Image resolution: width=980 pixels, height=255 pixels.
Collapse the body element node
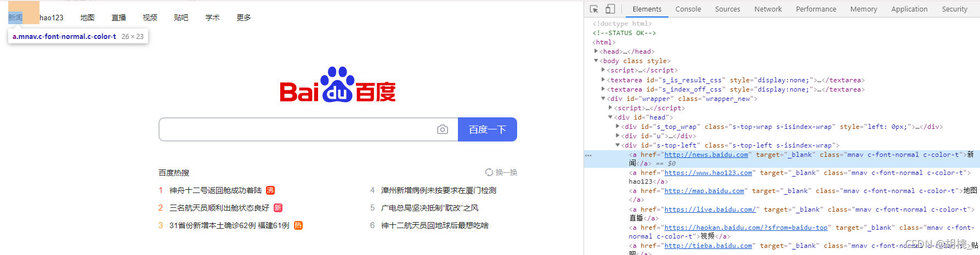(596, 61)
